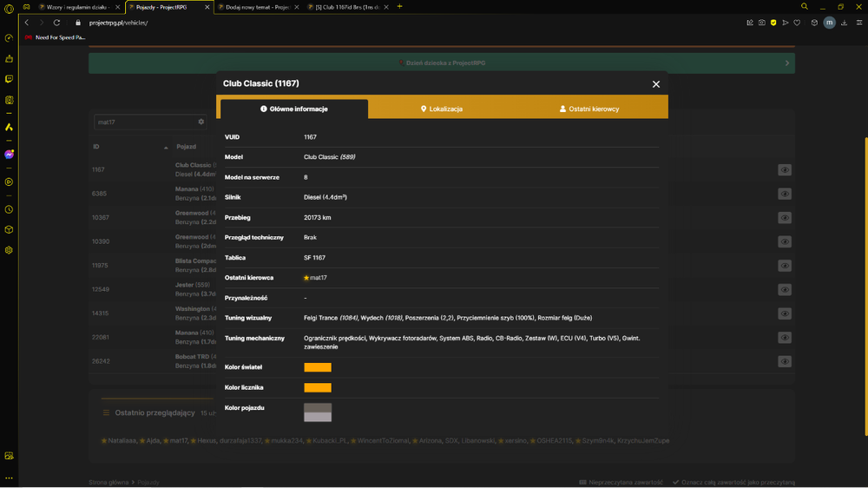
Task: Click the 'Pojazd' column header
Action: [x=186, y=147]
